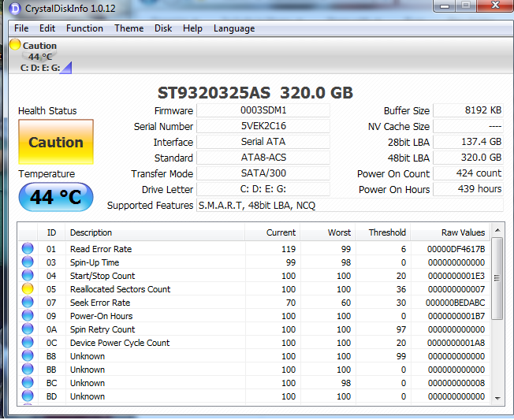
Task: Click the status orb for Device Power Cycle Count
Action: coord(28,343)
